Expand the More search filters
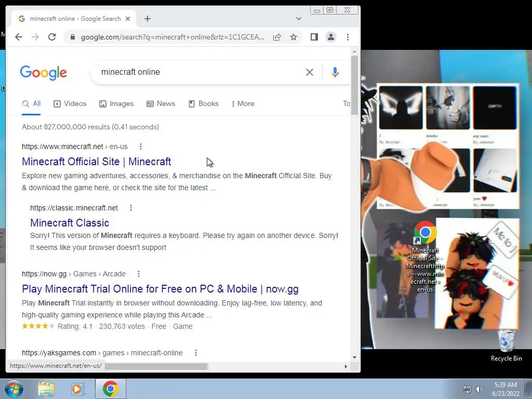The image size is (532, 399). (243, 104)
